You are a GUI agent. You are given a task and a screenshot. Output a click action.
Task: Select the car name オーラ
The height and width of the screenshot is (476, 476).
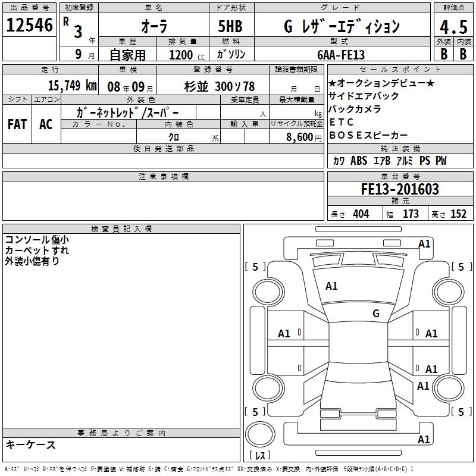[154, 26]
